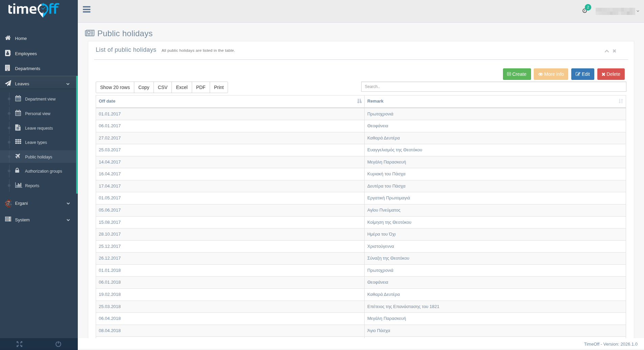The image size is (644, 350).
Task: Open Authorization groups lock icon
Action: [x=17, y=171]
